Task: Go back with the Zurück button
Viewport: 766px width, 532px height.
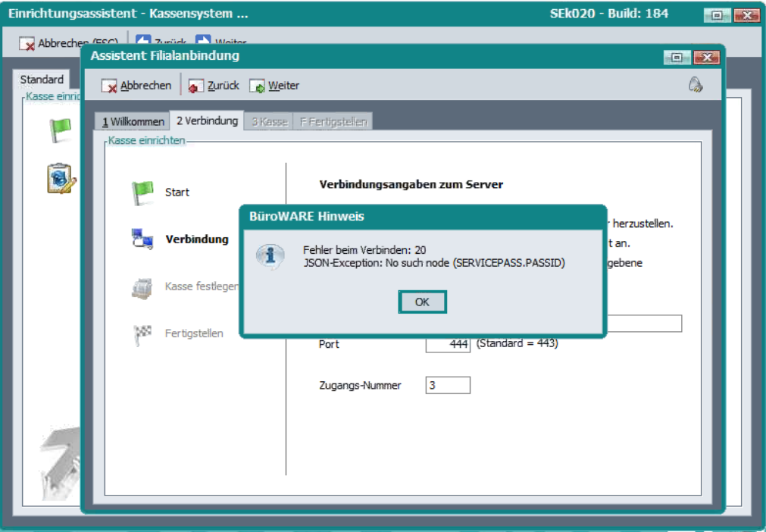Action: pos(214,86)
